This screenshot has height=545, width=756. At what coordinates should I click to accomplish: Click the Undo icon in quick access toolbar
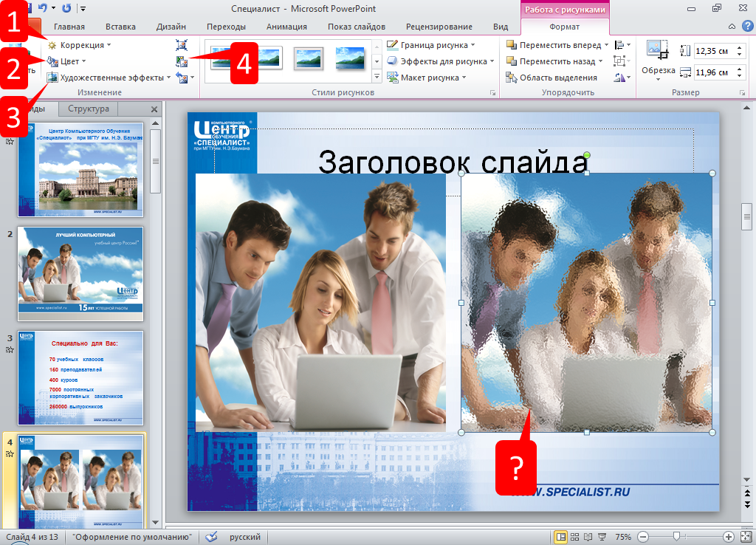[x=44, y=8]
